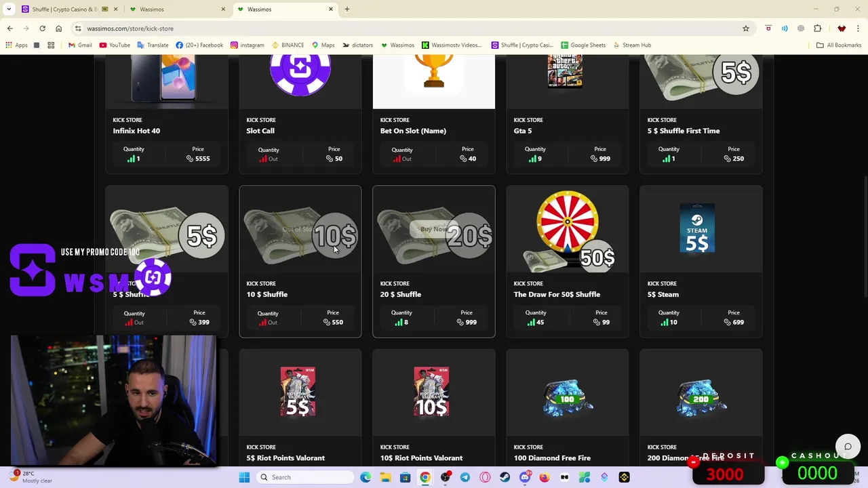Click the 10$ Riot Points Valorant image

431,392
